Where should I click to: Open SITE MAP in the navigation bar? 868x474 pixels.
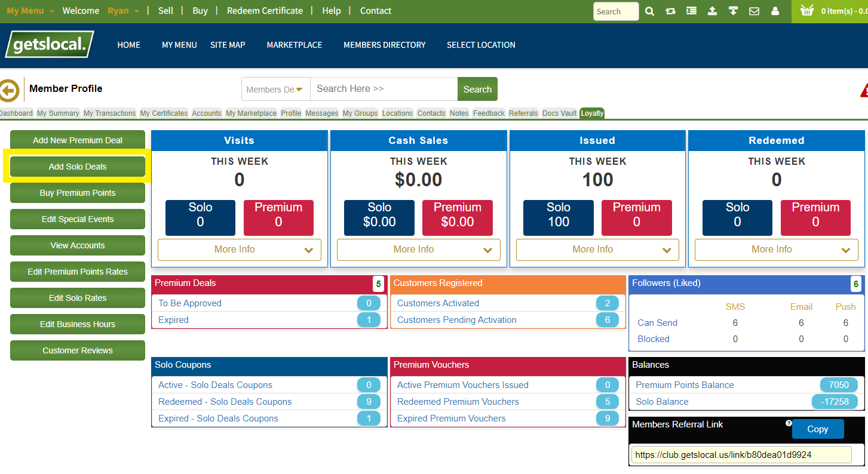point(228,45)
